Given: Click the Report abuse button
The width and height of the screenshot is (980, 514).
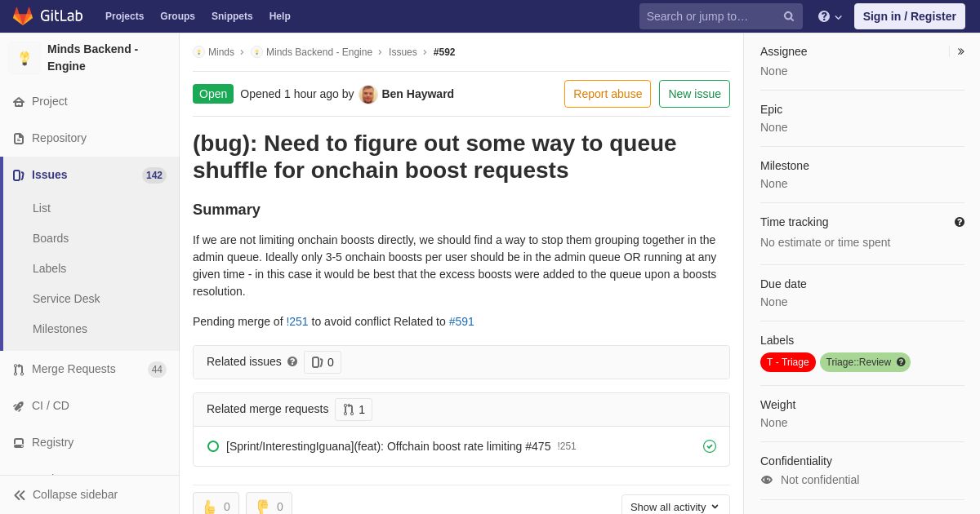Looking at the screenshot, I should coord(608,94).
